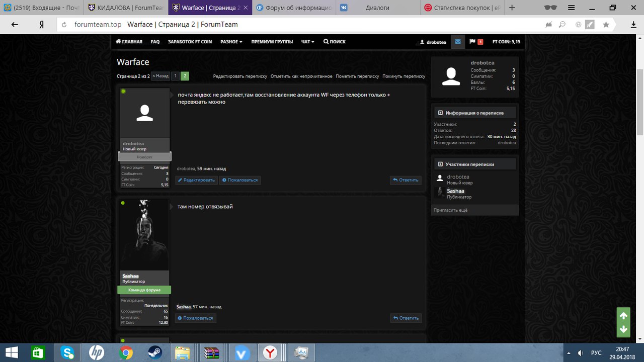Expand the ЧАТ dropdown menu
The width and height of the screenshot is (644, 362).
tap(307, 42)
